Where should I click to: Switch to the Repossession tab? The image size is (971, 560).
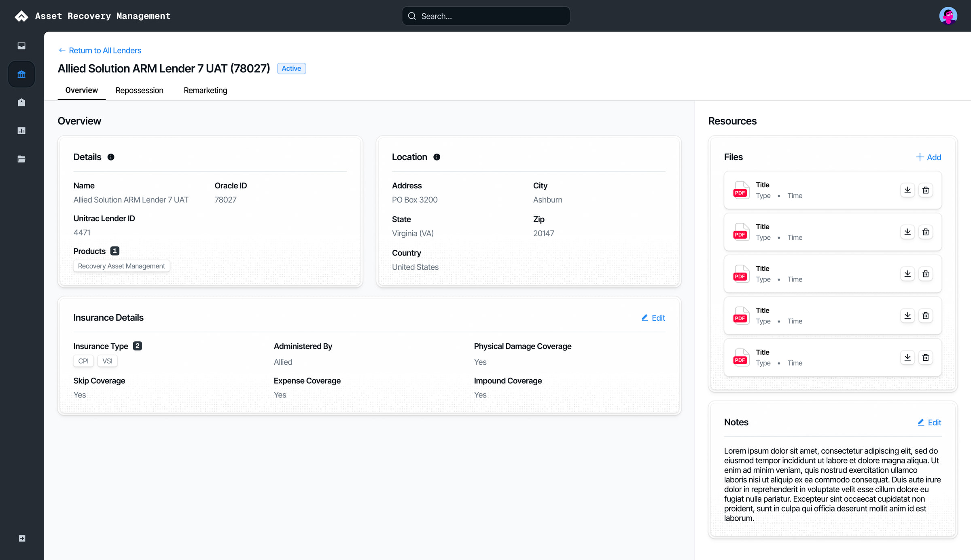[x=139, y=90]
